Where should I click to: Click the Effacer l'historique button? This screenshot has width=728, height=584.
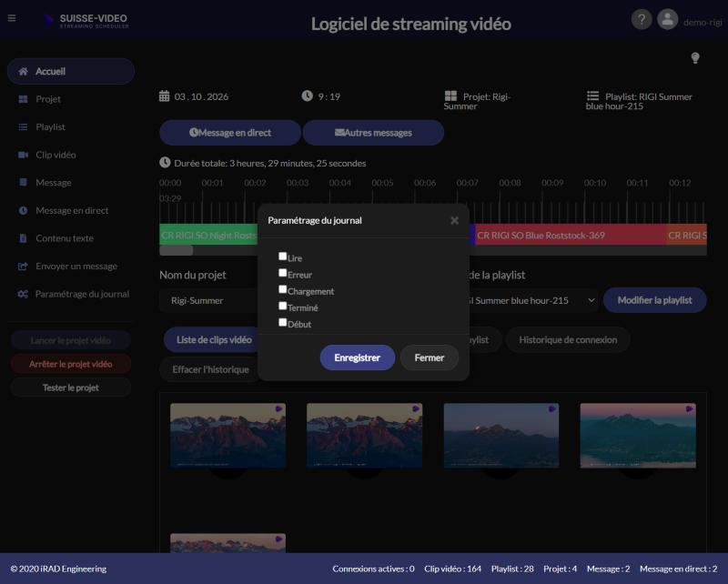[x=210, y=369]
